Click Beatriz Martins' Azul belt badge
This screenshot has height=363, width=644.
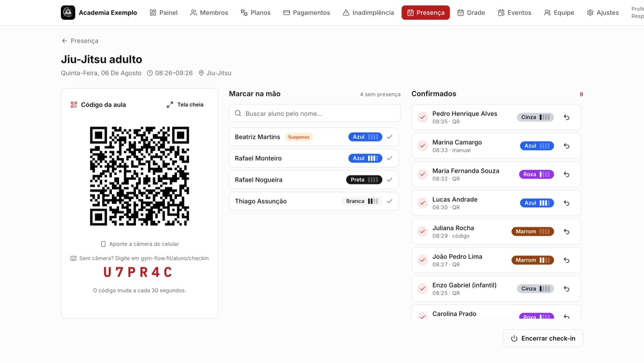point(365,137)
